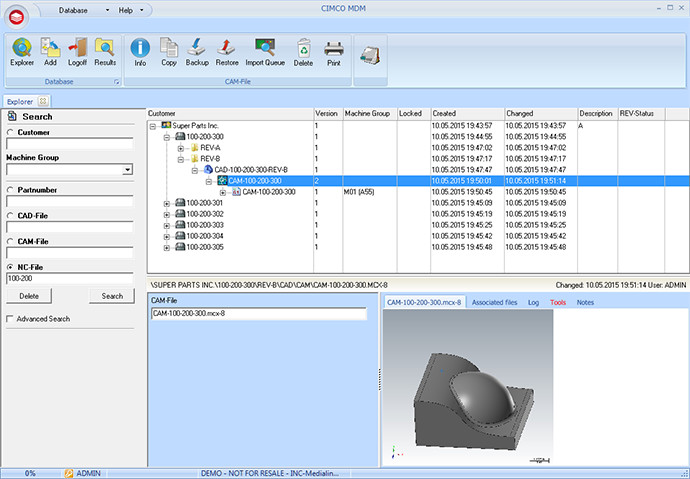
Task: Run Backup from the toolbar
Action: click(197, 48)
